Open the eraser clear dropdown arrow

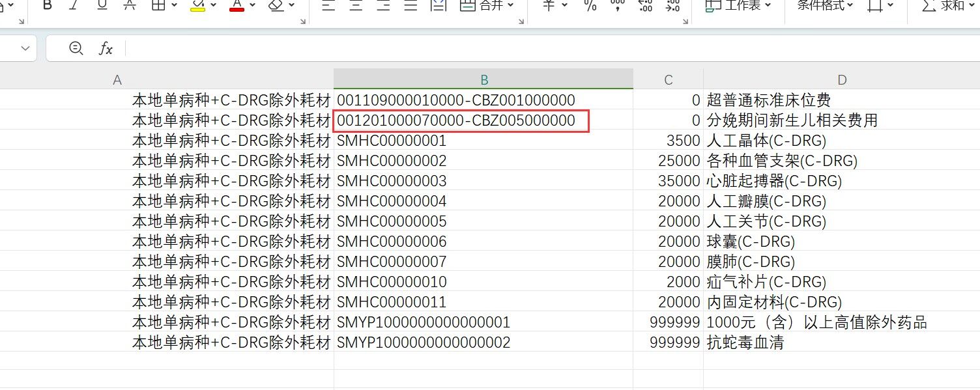pyautogui.click(x=291, y=5)
